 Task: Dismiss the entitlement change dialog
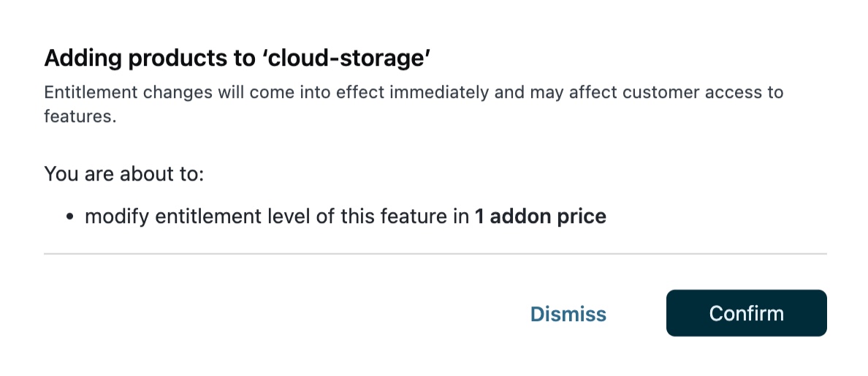coord(568,314)
